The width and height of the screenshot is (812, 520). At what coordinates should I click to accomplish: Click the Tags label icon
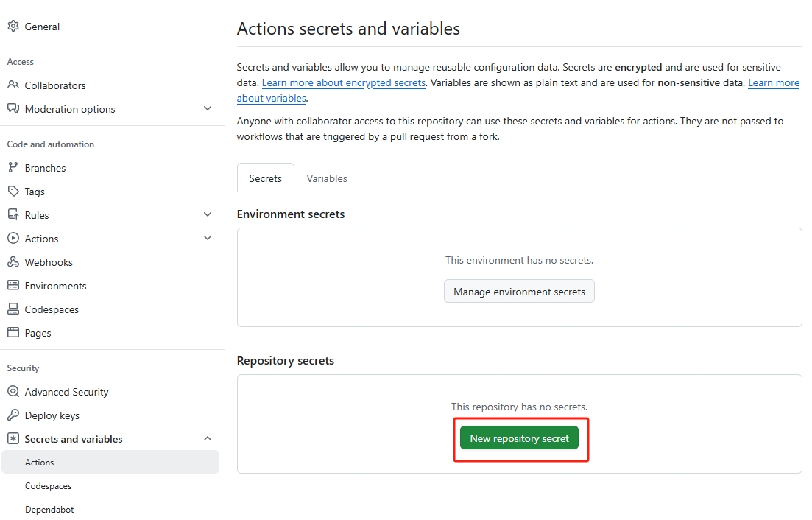point(13,192)
